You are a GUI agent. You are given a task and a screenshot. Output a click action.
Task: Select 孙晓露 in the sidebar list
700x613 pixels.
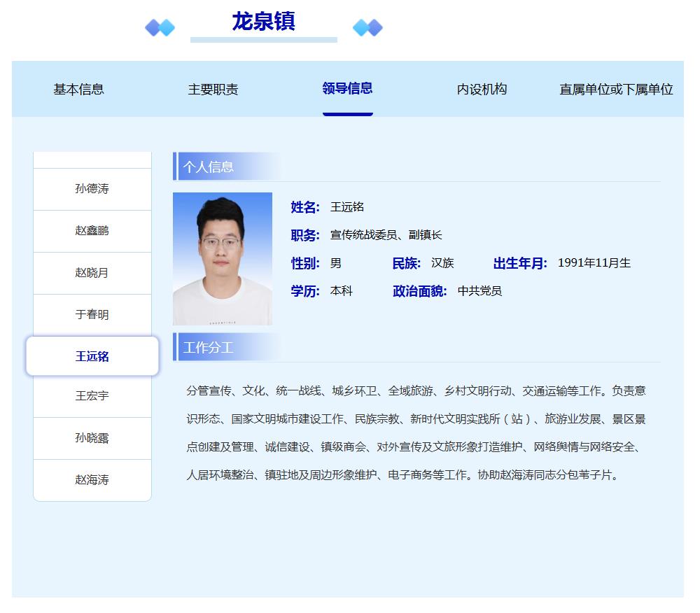[x=92, y=438]
